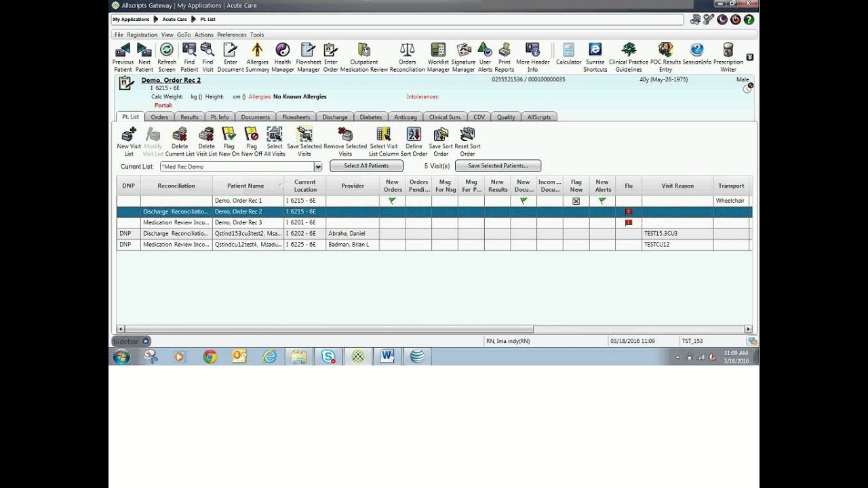The height and width of the screenshot is (488, 868).
Task: Open Print Reports
Action: 505,57
